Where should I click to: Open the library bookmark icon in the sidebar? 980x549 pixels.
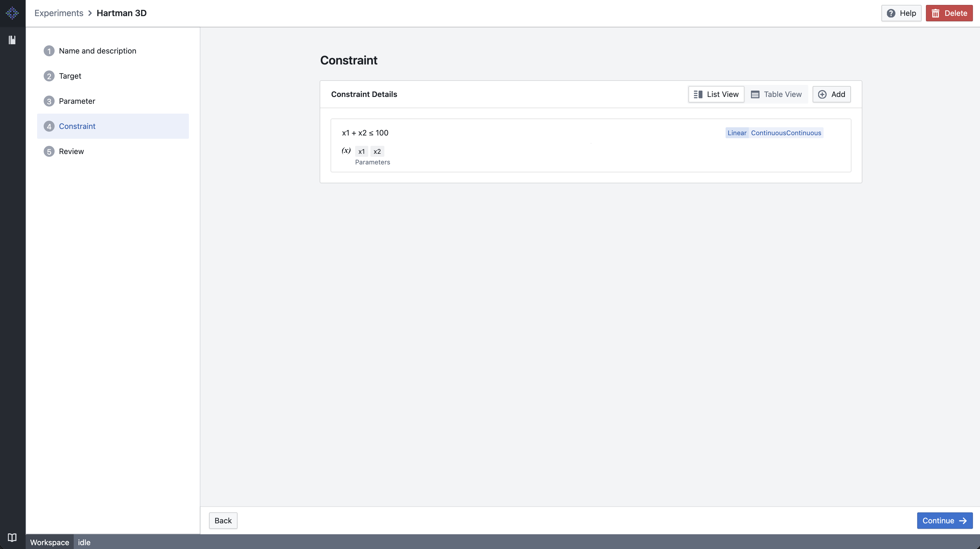click(x=12, y=40)
